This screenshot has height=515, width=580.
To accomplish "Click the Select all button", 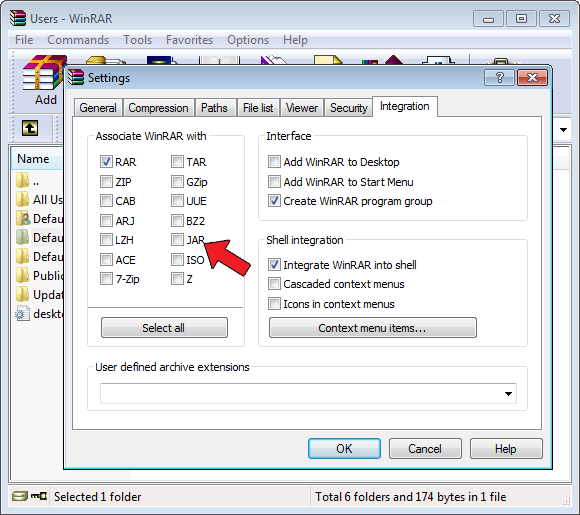I will (164, 327).
